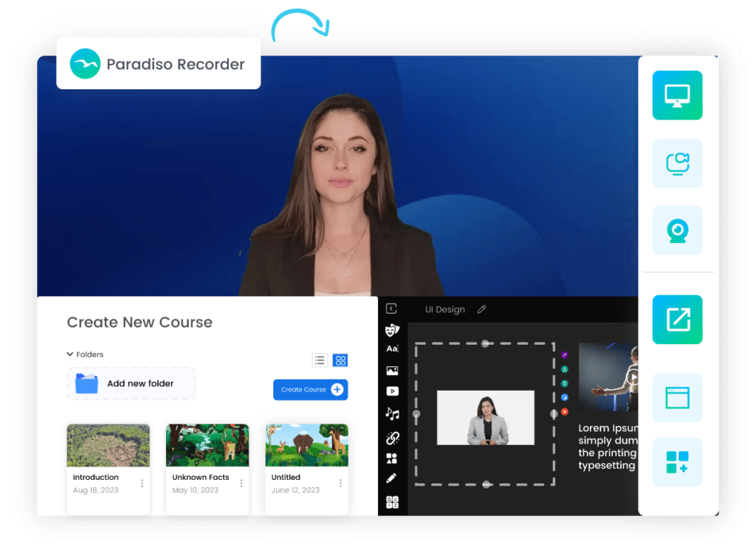Click Add new folder
The height and width of the screenshot is (553, 756).
[131, 384]
